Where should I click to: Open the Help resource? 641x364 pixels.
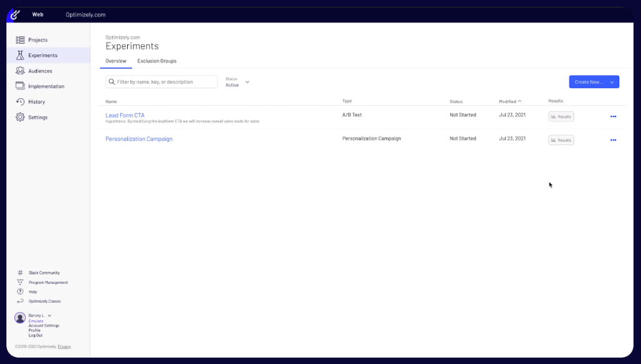(x=31, y=291)
